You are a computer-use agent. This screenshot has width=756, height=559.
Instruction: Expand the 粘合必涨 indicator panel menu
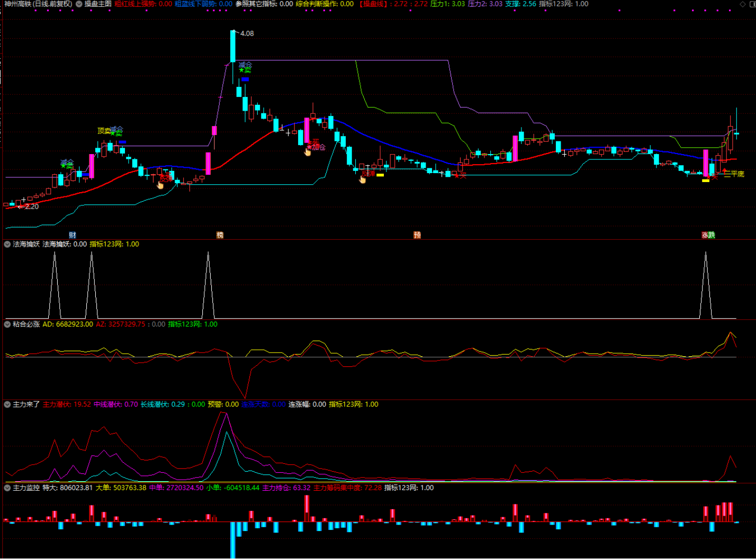[7, 324]
